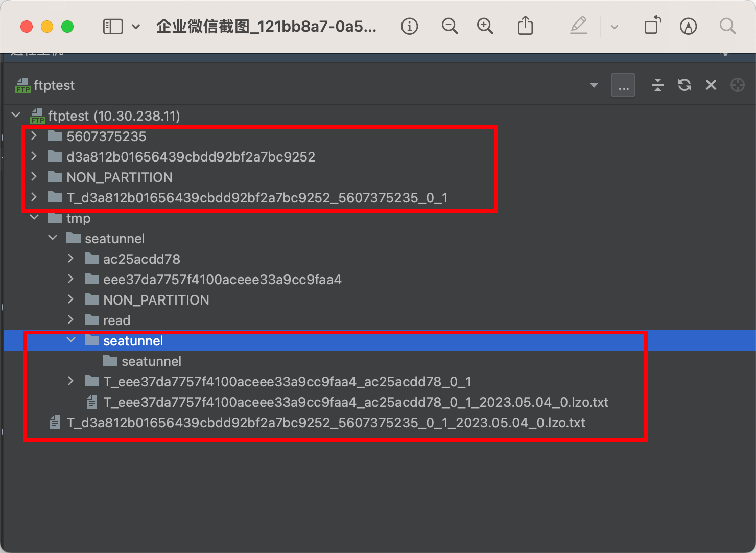The height and width of the screenshot is (553, 756).
Task: Select the Collapse All icon in the FTP panel
Action: click(x=658, y=85)
